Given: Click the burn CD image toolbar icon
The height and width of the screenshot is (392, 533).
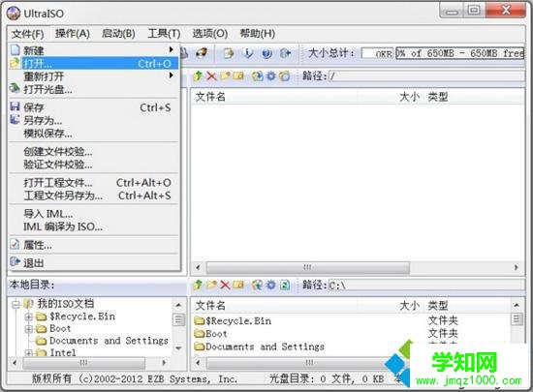Looking at the screenshot, I should coord(202,53).
